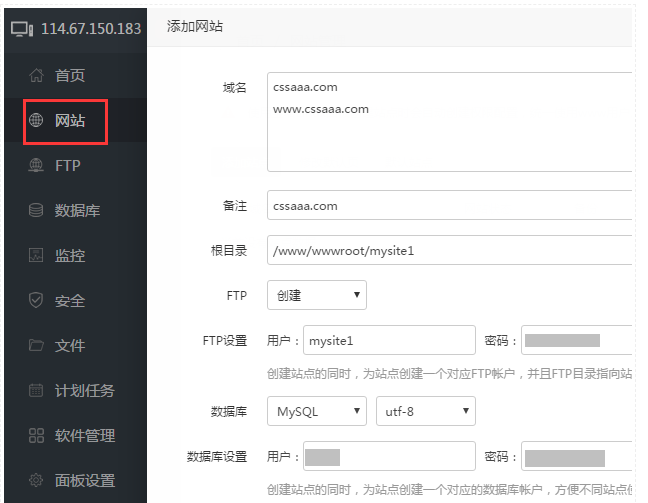Open the 计划任务 sidebar section
The height and width of the screenshot is (503, 648).
click(76, 391)
